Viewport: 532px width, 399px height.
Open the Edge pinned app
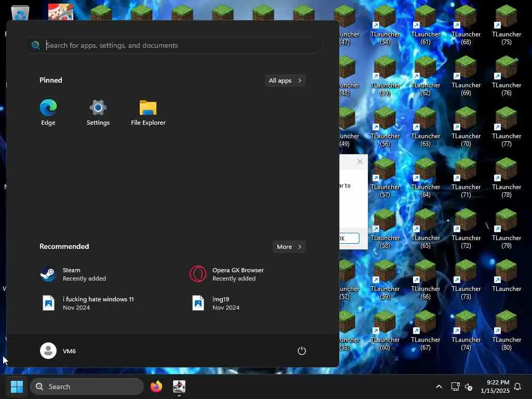(48, 113)
